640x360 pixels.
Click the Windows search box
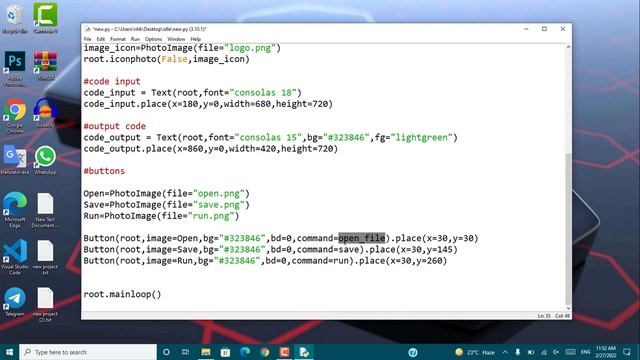pos(88,352)
